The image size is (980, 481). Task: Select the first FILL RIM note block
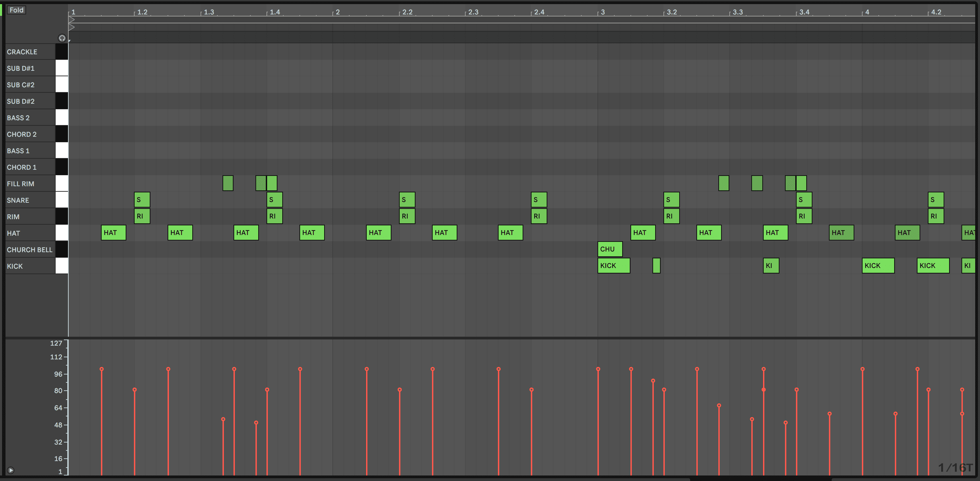pyautogui.click(x=228, y=183)
